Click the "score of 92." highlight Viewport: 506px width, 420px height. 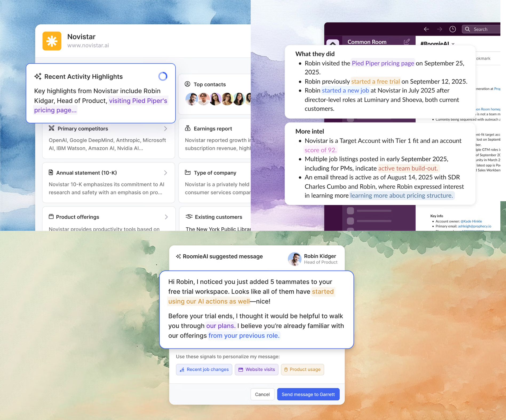click(321, 150)
